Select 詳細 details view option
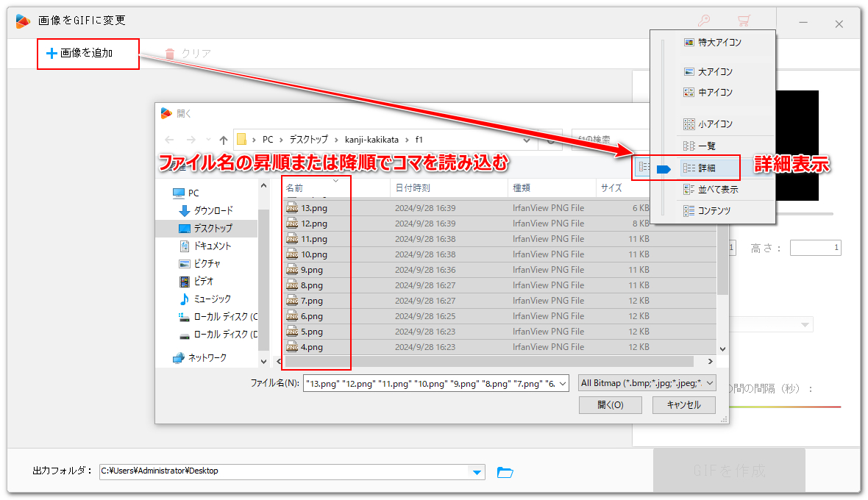This screenshot has height=500, width=868. (711, 168)
